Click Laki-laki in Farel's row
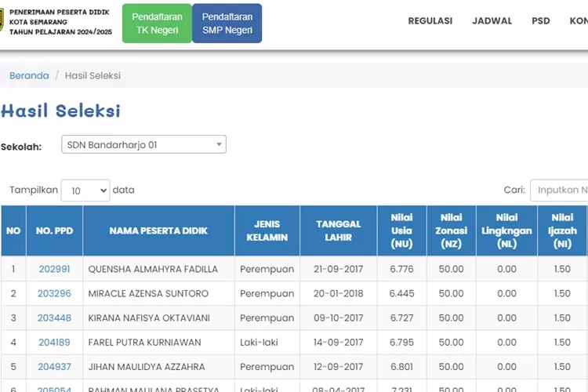This screenshot has width=588, height=392. 259,342
